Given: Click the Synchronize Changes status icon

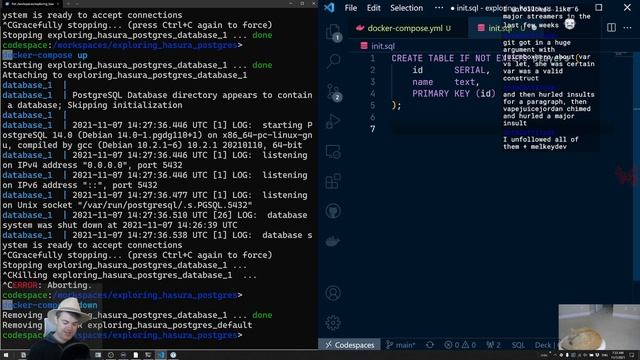Looking at the screenshot, I should pyautogui.click(x=430, y=345).
